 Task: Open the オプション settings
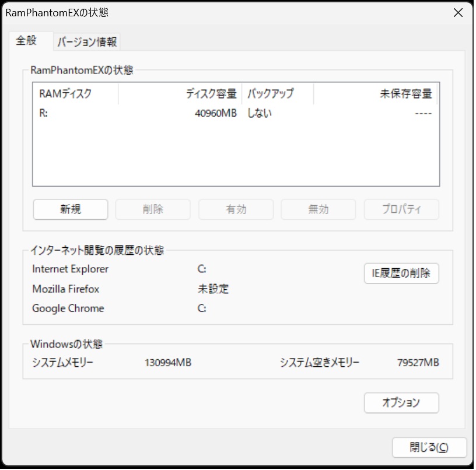coord(401,402)
